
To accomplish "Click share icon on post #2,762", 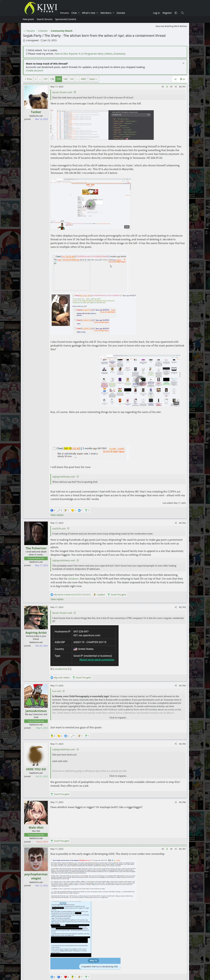I will (176, 523).
